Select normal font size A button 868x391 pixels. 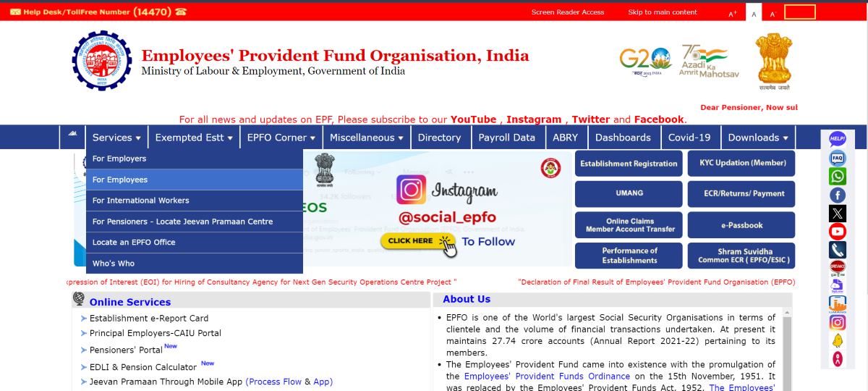[754, 13]
